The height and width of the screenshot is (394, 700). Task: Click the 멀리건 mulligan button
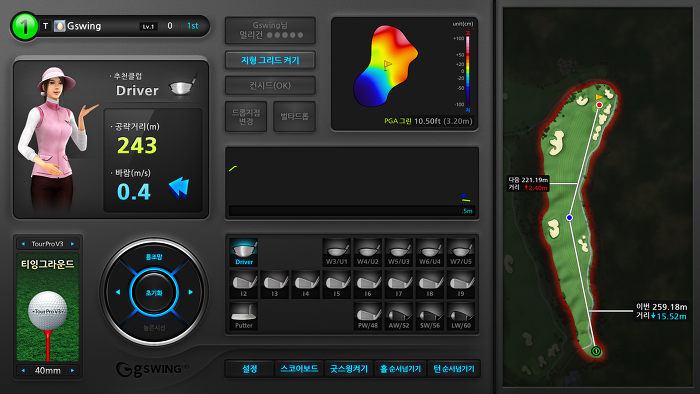tap(270, 30)
